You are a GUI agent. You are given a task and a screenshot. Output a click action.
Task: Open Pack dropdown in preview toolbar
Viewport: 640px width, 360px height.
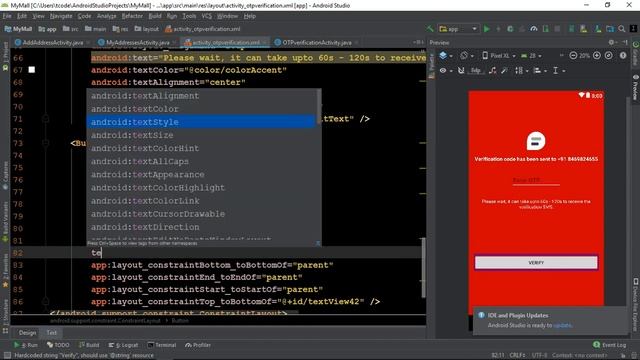(521, 71)
